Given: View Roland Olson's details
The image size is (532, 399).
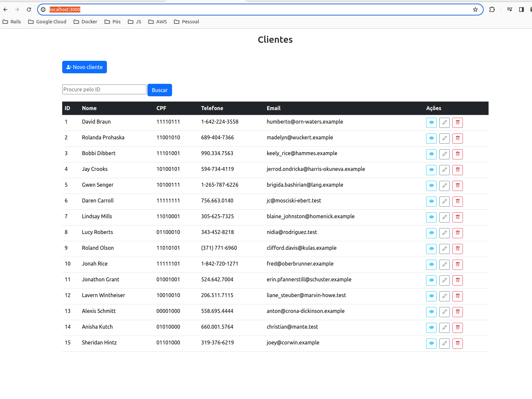Looking at the screenshot, I should (x=431, y=249).
